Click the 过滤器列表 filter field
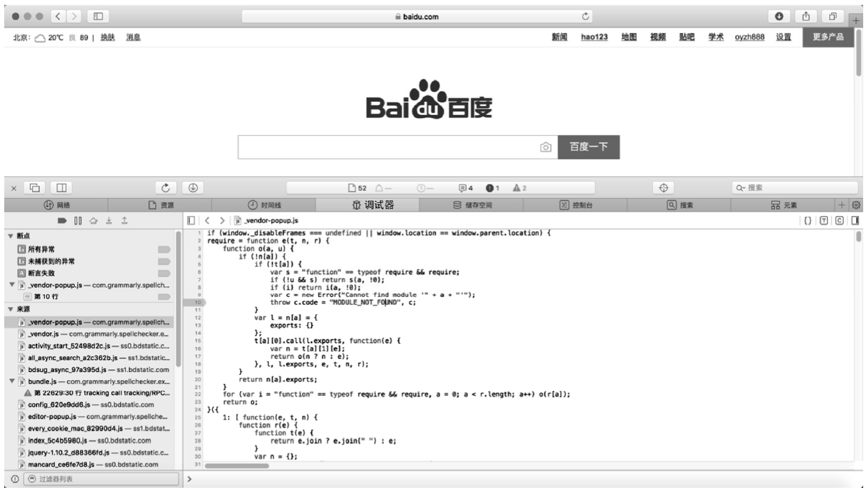Viewport: 868px width, 492px height. (101, 479)
